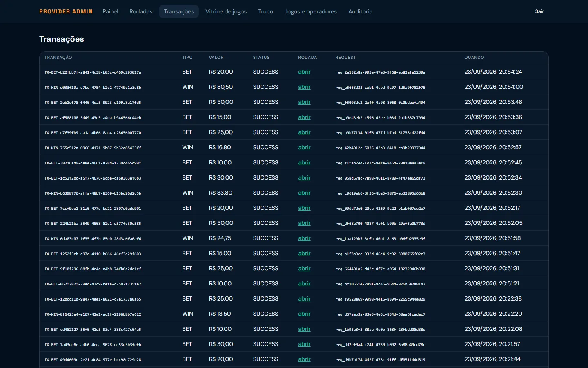Click abrir for the R$ 18,50 win
Image resolution: width=588 pixels, height=368 pixels.
[304, 314]
